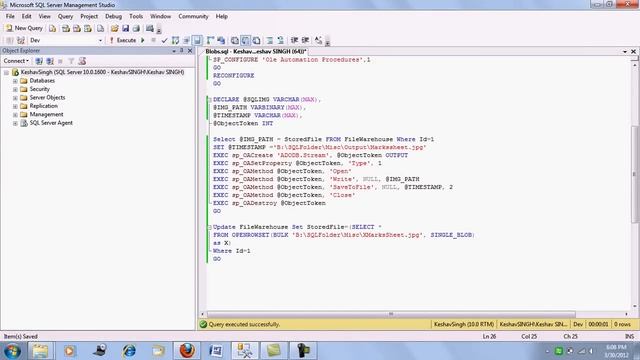Collapse the DECLARE block outline
The height and width of the screenshot is (360, 640).
210,100
